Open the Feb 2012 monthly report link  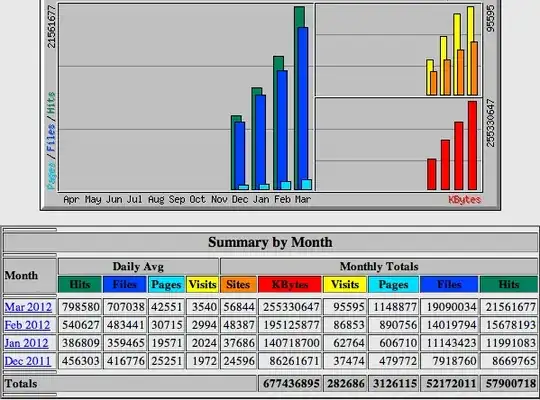click(x=28, y=325)
